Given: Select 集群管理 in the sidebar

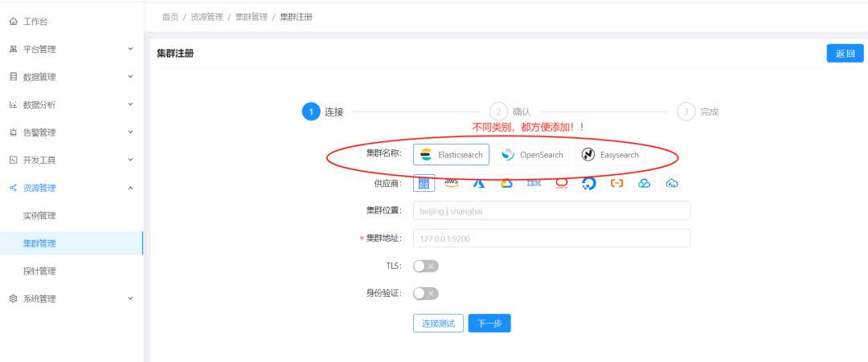Looking at the screenshot, I should pyautogui.click(x=71, y=243).
